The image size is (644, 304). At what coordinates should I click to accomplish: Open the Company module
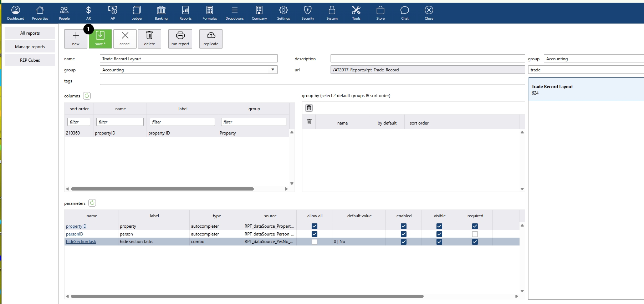pos(259,13)
